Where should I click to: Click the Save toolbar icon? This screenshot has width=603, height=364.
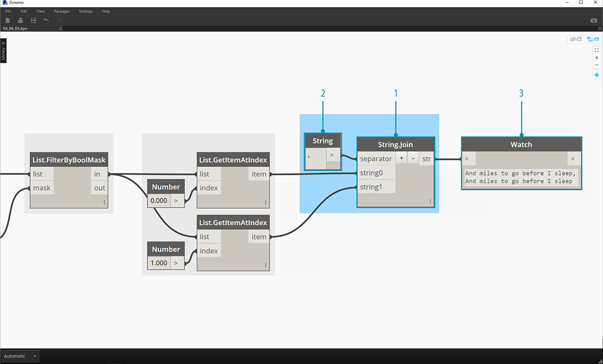coord(33,20)
